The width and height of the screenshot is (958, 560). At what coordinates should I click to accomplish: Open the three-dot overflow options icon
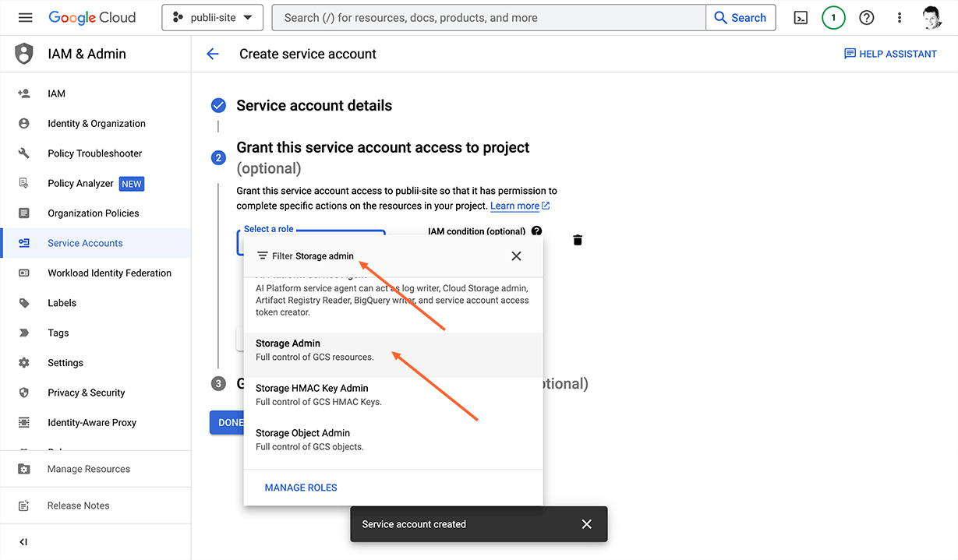click(x=899, y=17)
